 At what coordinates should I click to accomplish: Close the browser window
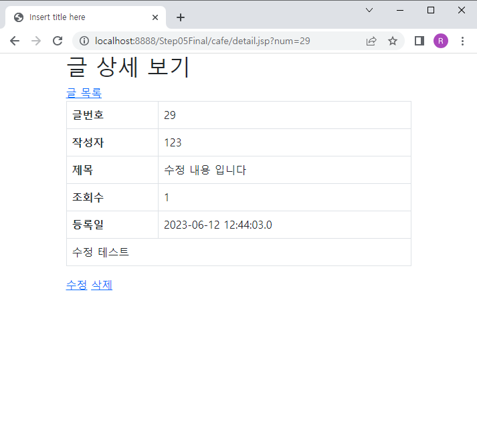point(462,10)
